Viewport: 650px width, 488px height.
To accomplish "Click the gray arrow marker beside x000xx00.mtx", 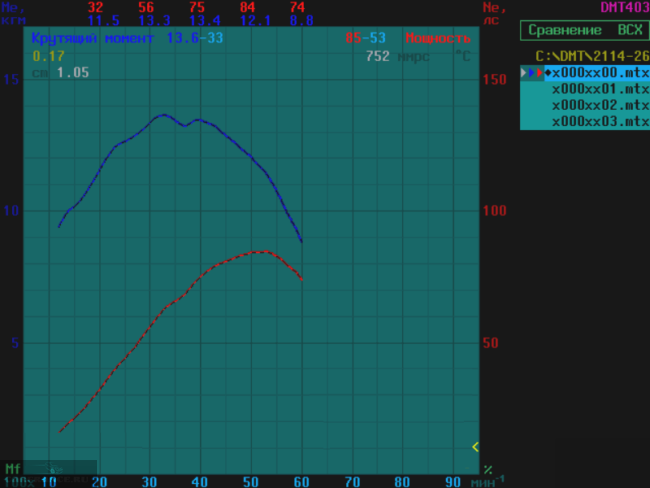I will (x=524, y=73).
